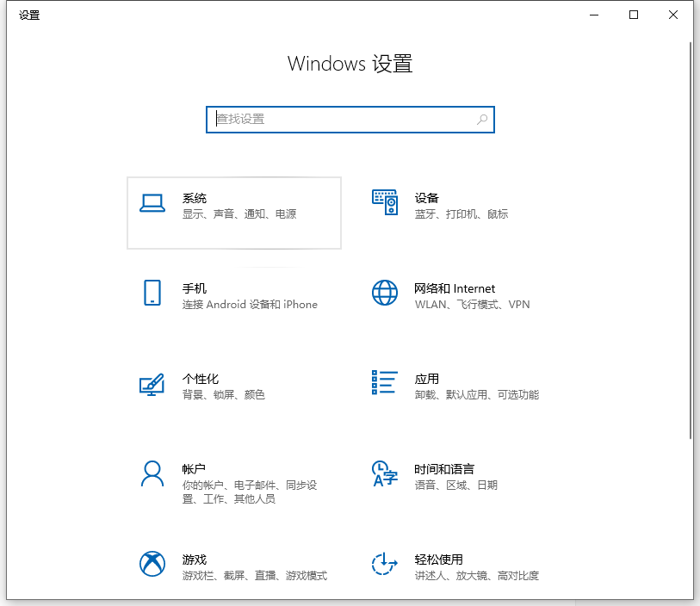Viewport: 700px width, 606px height.
Task: Click the Windows 设置 page heading
Action: point(350,64)
